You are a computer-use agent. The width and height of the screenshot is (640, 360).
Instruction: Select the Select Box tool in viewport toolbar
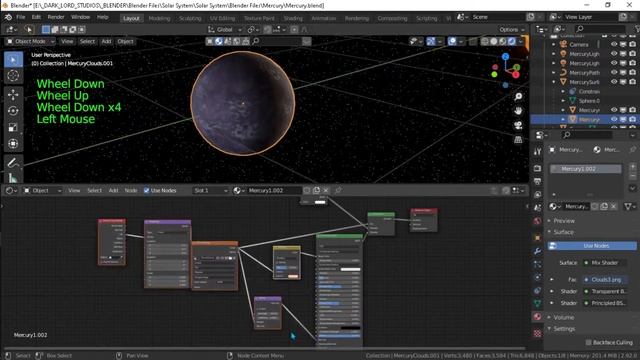[13, 60]
